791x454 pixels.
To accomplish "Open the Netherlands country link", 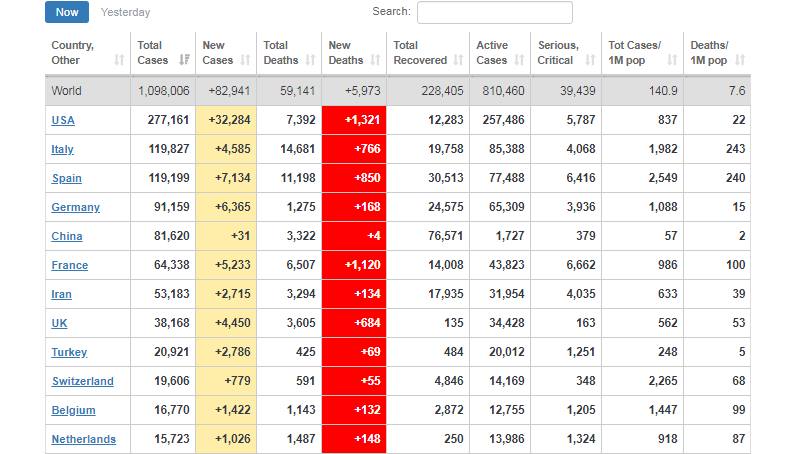I will (x=84, y=440).
